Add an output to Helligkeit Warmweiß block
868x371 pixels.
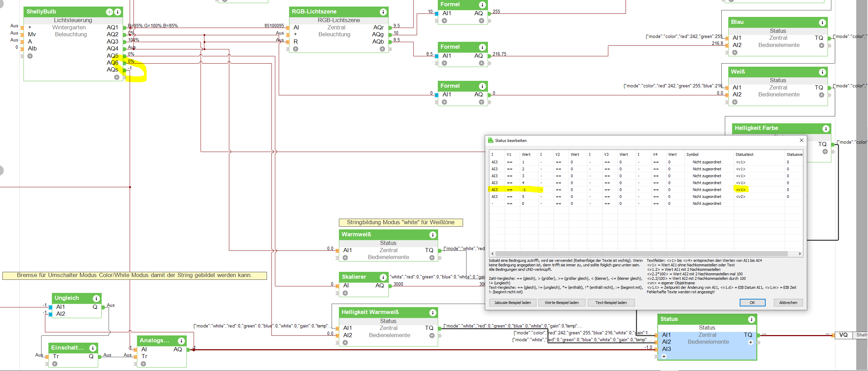[432, 335]
